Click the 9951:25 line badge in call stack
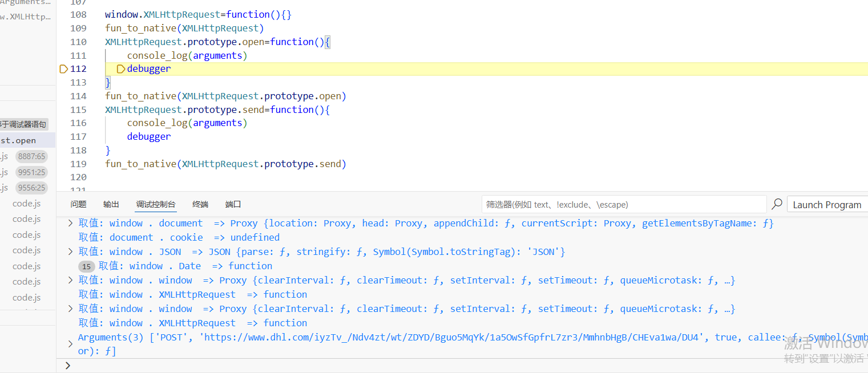The image size is (868, 373). click(31, 172)
